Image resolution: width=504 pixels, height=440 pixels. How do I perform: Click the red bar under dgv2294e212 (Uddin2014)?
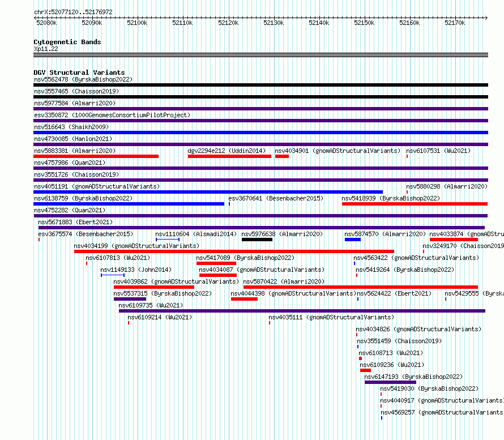pyautogui.click(x=229, y=156)
